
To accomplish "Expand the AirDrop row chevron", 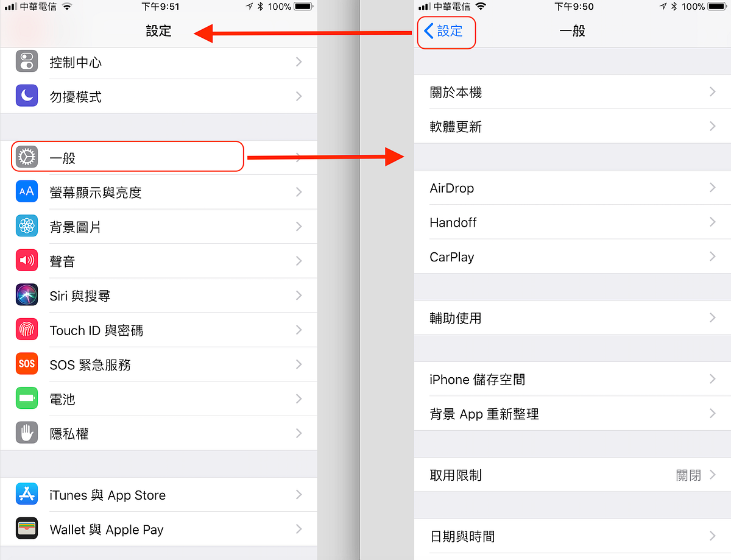I will point(712,188).
